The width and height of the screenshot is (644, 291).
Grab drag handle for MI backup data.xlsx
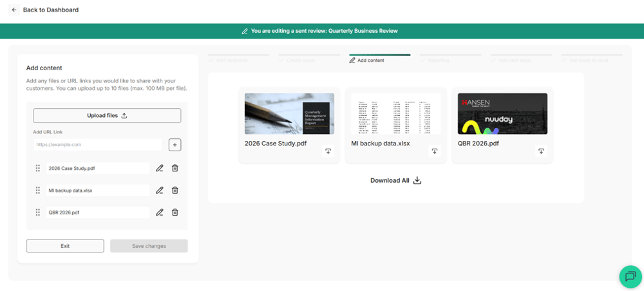tap(38, 191)
